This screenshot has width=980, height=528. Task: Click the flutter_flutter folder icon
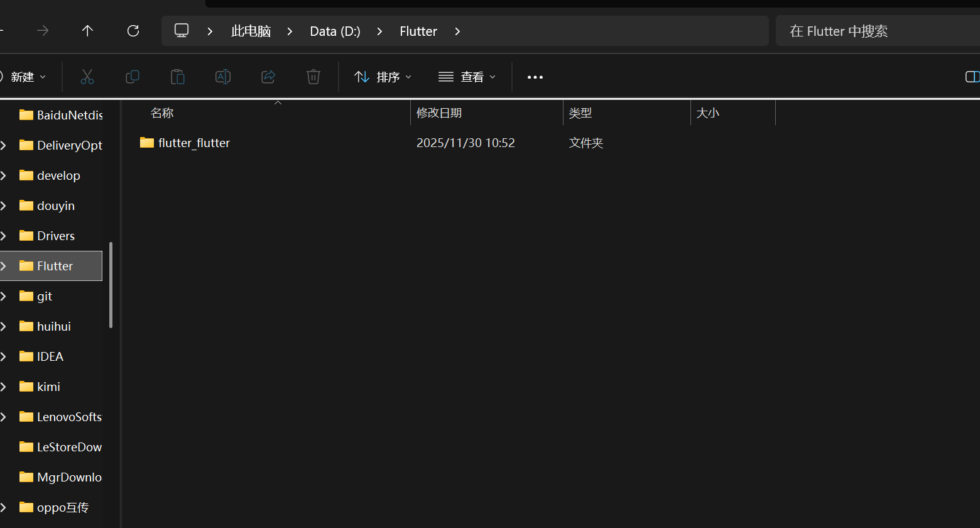click(x=147, y=143)
